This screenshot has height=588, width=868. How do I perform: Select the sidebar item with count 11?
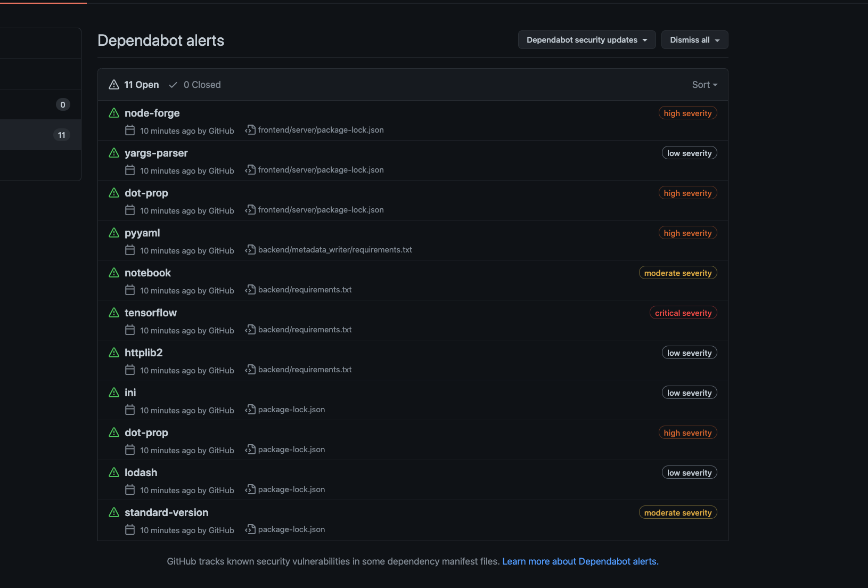coord(40,135)
